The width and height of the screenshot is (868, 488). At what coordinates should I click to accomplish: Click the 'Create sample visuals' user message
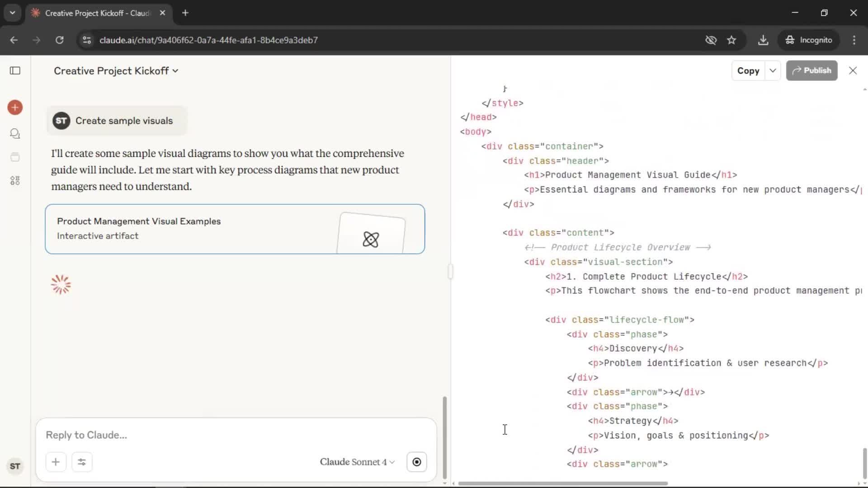tap(117, 121)
